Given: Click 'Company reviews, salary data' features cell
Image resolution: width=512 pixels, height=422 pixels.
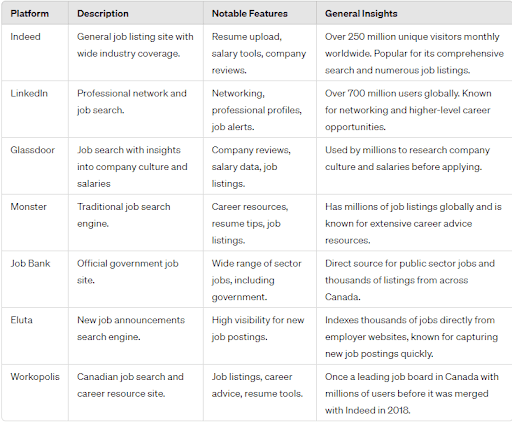Looking at the screenshot, I should point(251,167).
